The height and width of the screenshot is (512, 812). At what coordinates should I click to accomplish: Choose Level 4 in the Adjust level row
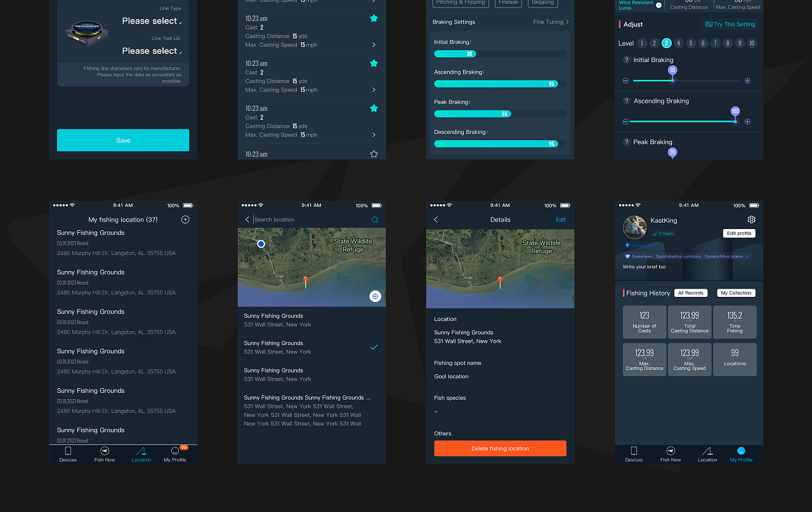679,43
